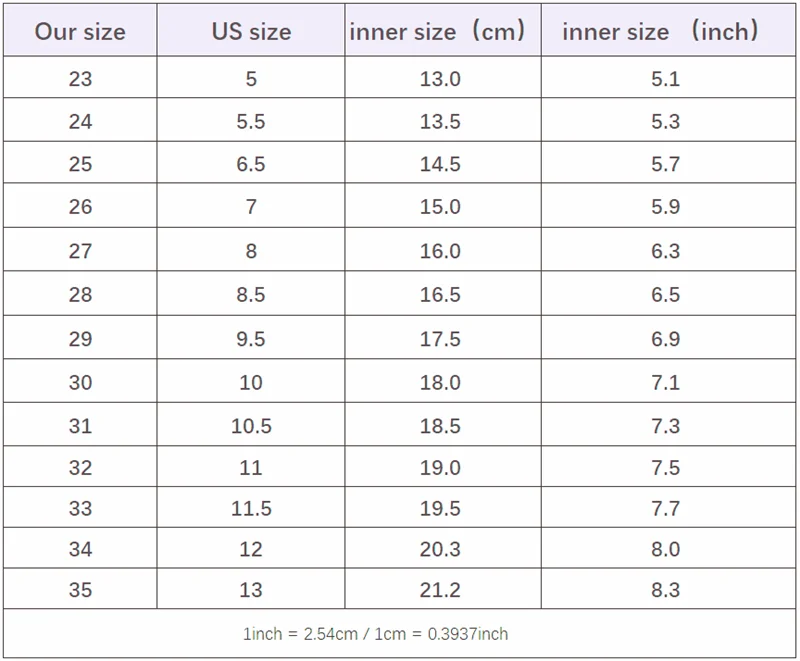Click the 8.0 inch cell

click(668, 548)
